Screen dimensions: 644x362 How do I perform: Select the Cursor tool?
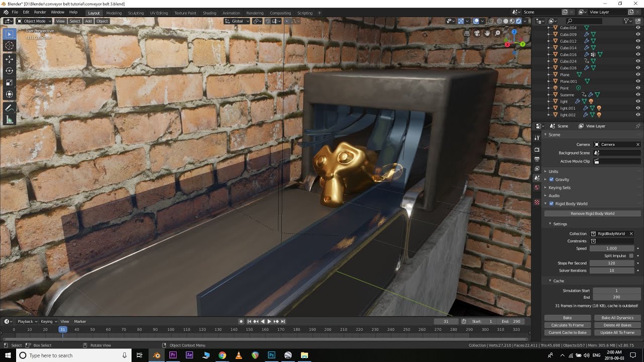(9, 46)
